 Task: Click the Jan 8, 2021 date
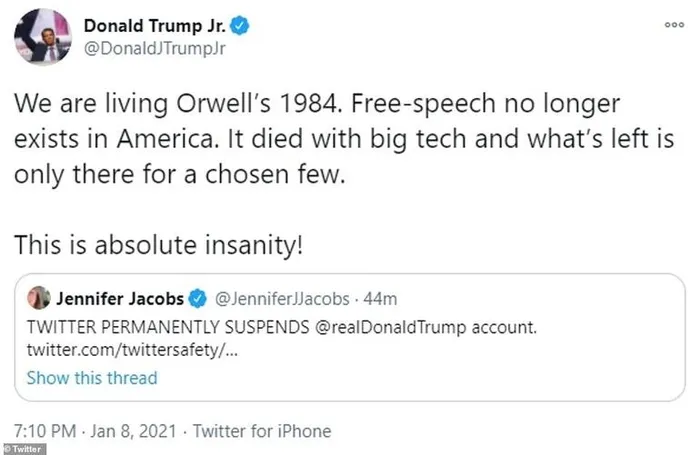[x=135, y=431]
